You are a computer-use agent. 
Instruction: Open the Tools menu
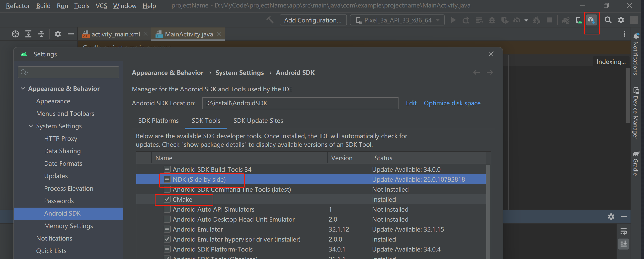(x=81, y=5)
